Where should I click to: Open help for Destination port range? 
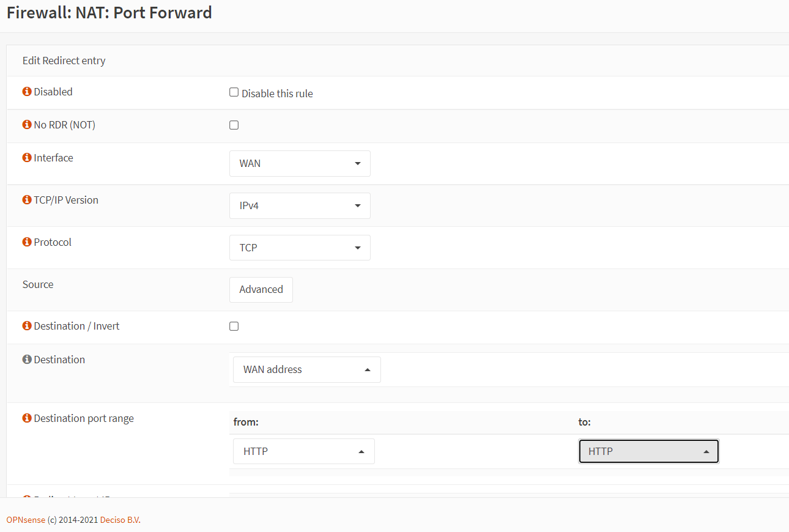[x=27, y=418]
